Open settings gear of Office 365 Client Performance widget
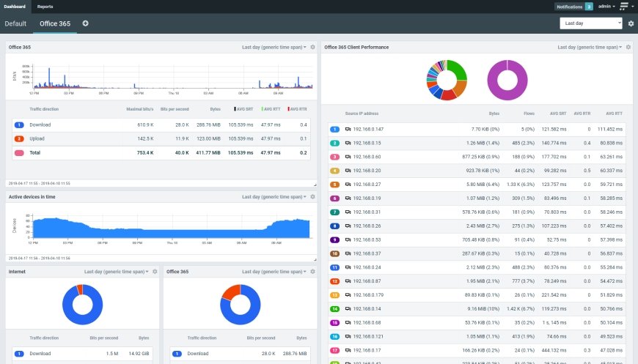The height and width of the screenshot is (364, 638). coord(628,47)
